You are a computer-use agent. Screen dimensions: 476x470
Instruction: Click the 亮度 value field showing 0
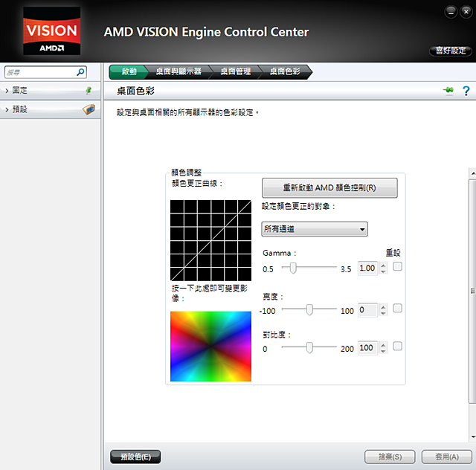coord(367,310)
